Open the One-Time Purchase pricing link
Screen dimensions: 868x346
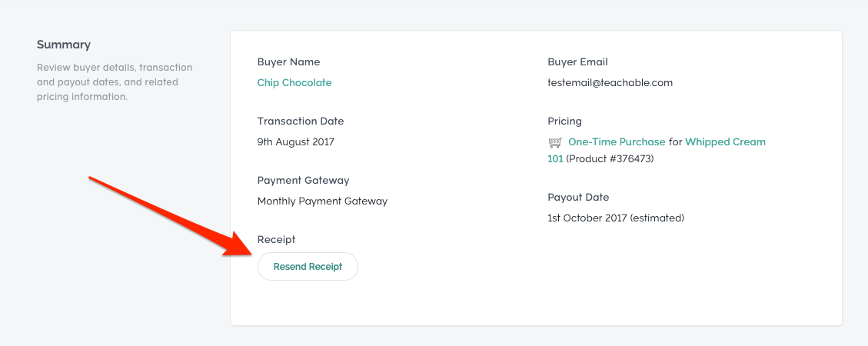(617, 141)
